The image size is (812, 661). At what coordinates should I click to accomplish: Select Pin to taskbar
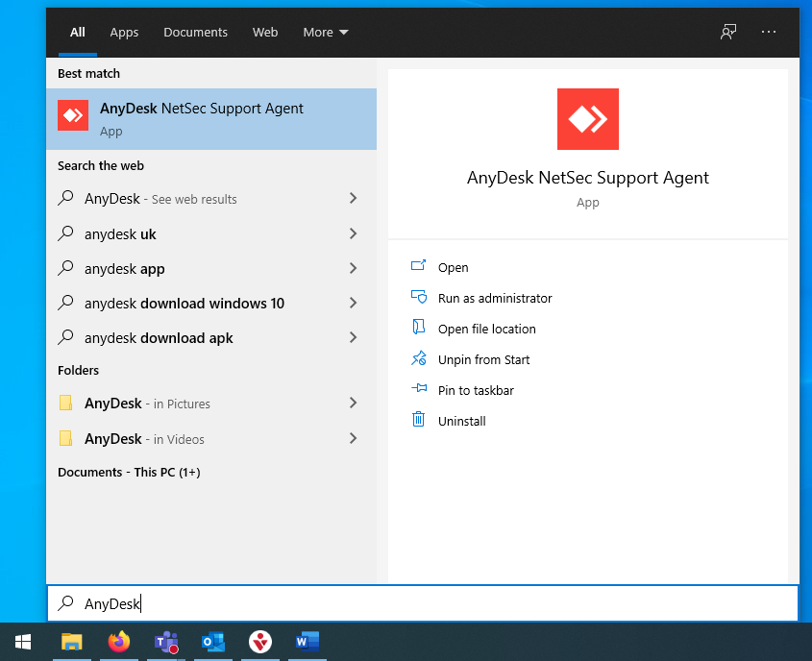point(476,390)
